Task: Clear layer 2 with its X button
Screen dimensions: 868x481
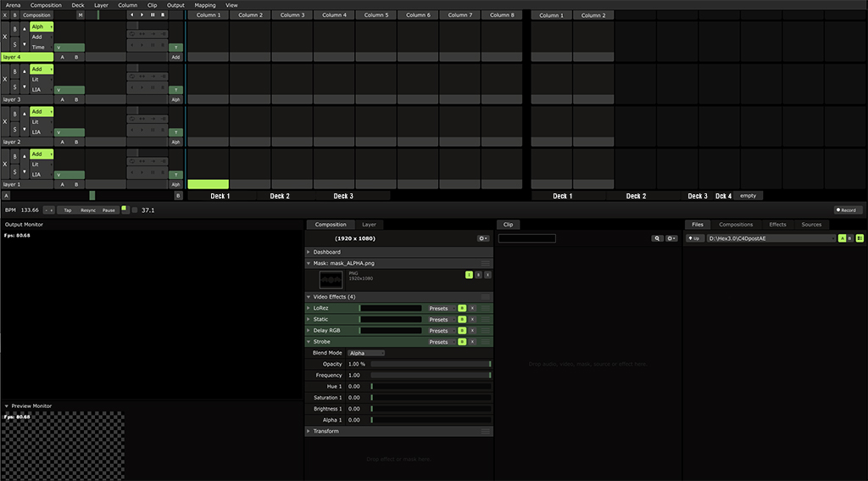Action: click(x=5, y=122)
